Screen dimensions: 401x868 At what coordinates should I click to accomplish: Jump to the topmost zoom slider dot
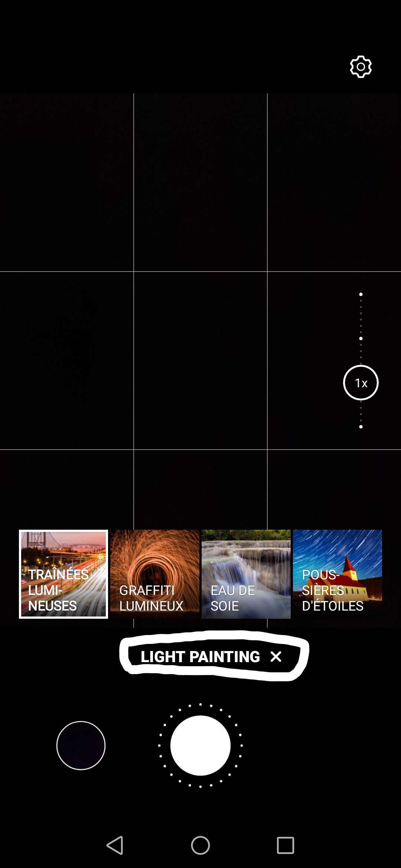pyautogui.click(x=361, y=295)
